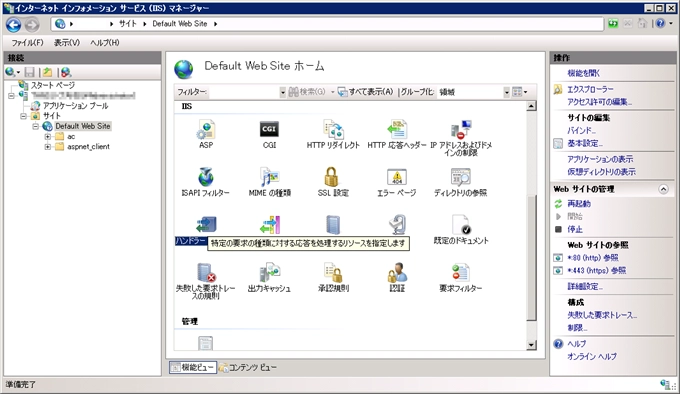Open the MIME の種類 feature
This screenshot has height=394, width=680.
click(269, 182)
